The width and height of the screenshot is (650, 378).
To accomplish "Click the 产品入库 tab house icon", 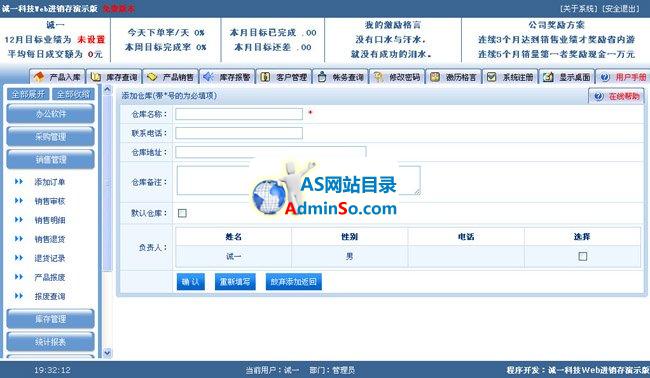I will click(39, 77).
